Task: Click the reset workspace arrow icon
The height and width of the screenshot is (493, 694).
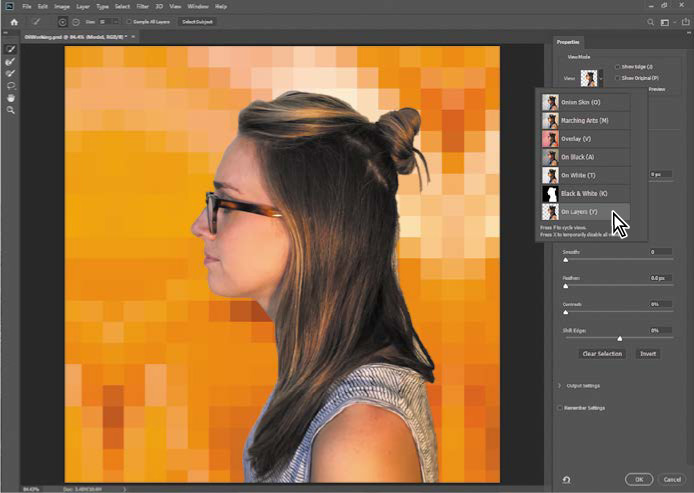Action: point(566,479)
